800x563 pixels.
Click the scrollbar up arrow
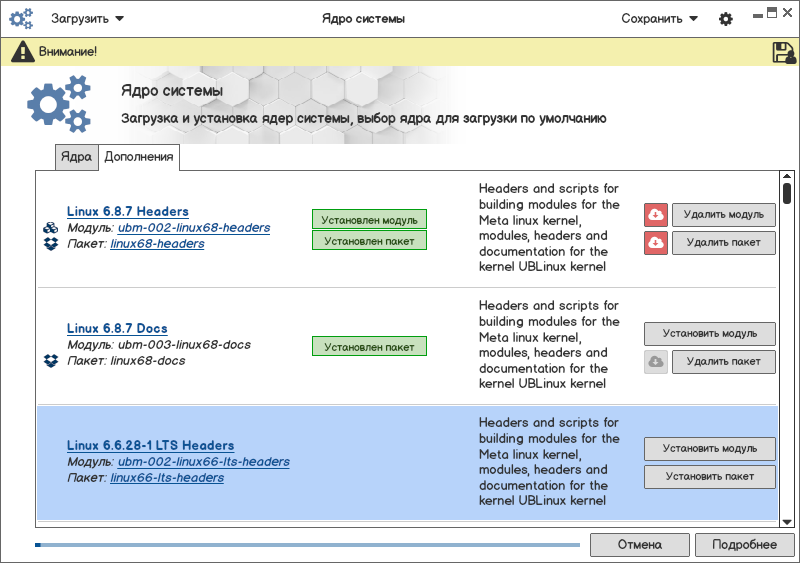(x=787, y=176)
